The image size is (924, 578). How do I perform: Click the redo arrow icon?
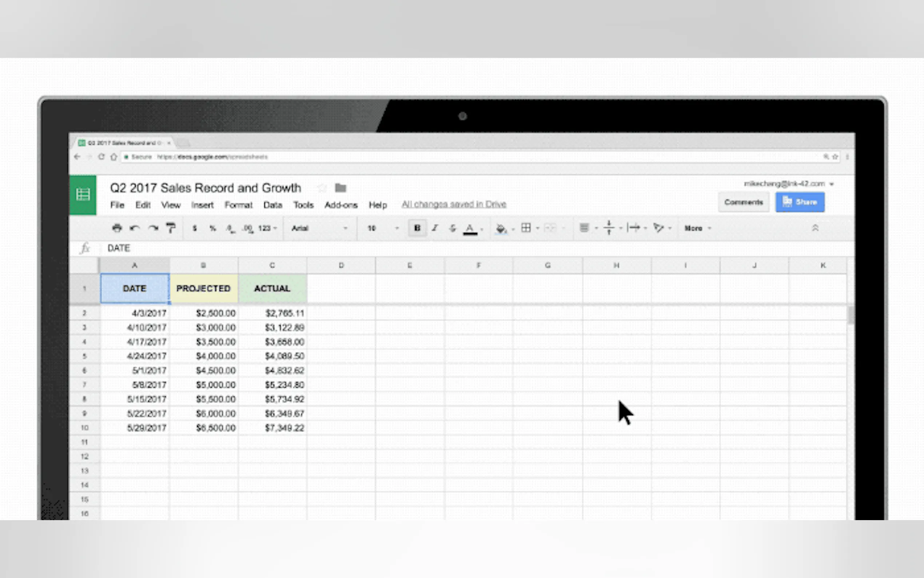pyautogui.click(x=153, y=228)
